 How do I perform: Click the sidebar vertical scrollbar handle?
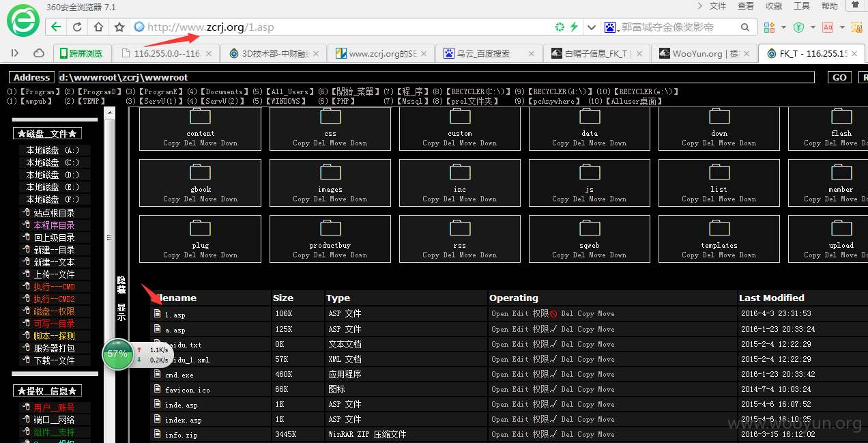coord(108,238)
